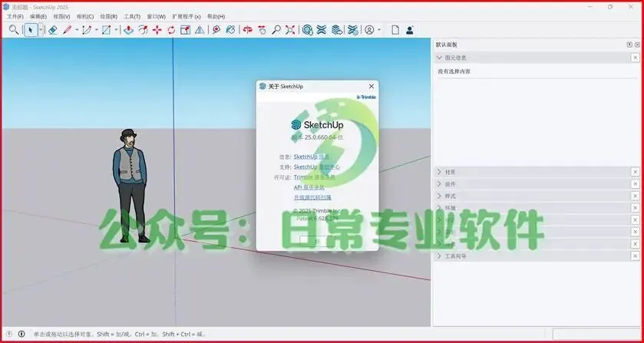Expand the 样式 panel section
The width and height of the screenshot is (644, 343).
[x=440, y=196]
